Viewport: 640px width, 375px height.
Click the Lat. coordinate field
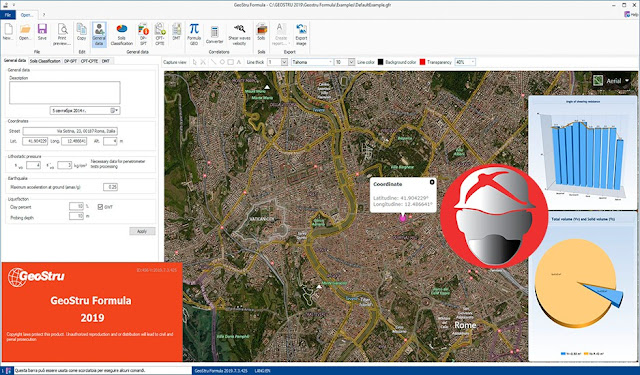[35, 141]
